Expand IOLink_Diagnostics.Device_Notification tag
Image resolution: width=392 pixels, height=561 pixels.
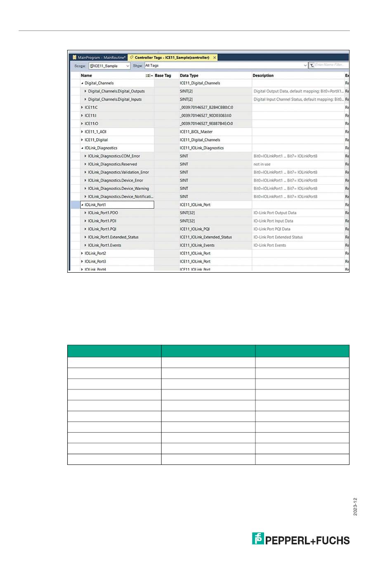[85, 197]
